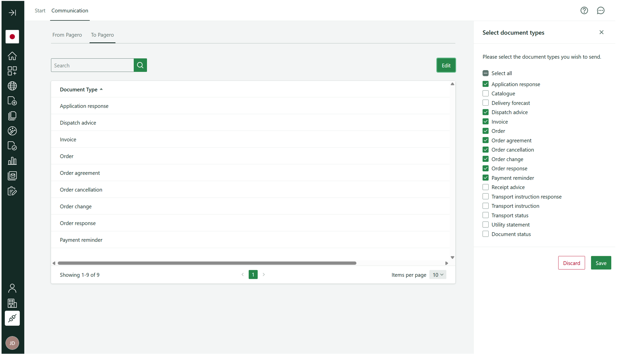The image size is (644, 354).
Task: Click the Discard button
Action: point(571,263)
